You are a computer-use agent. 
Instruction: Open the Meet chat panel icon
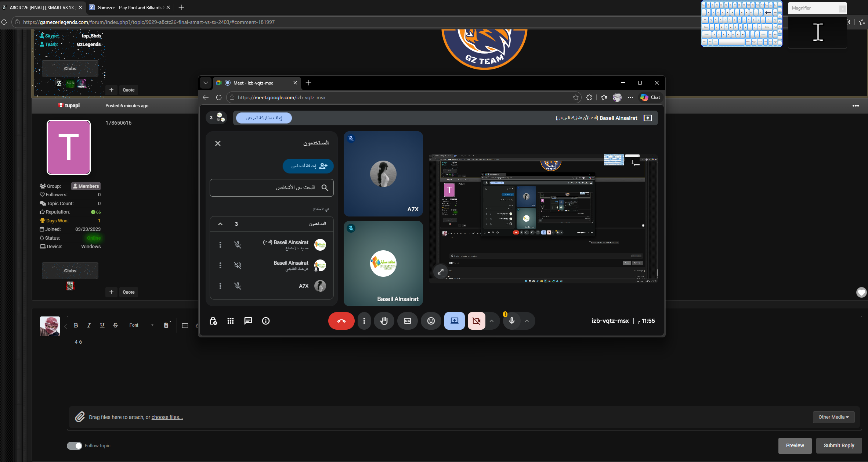pyautogui.click(x=248, y=321)
